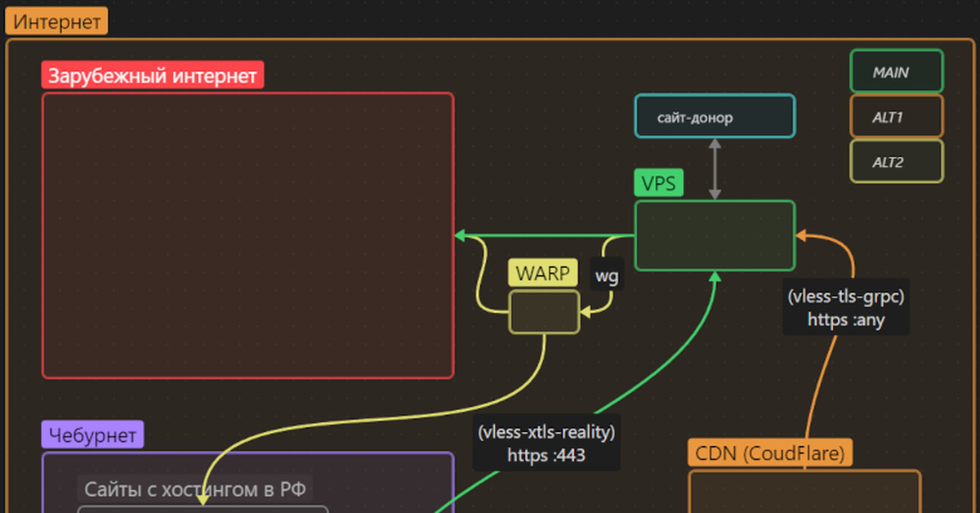Screen dimensions: 980x513
Task: Select the Интернет header tab
Action: (x=56, y=20)
